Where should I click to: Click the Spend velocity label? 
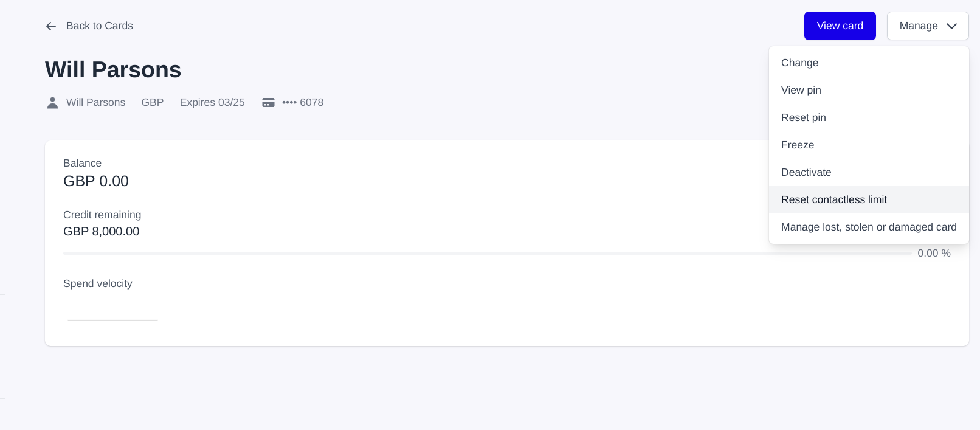[x=98, y=284]
